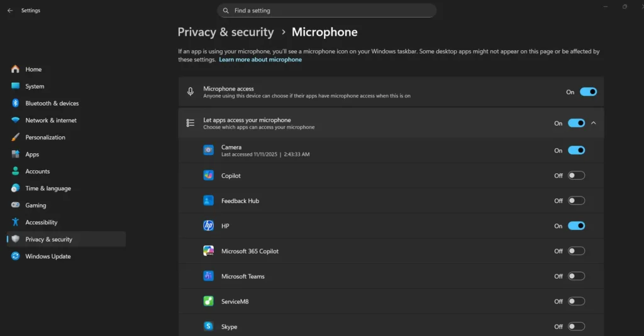Viewport: 644px width, 336px height.
Task: Enable microphone for Feedback Hub
Action: pyautogui.click(x=576, y=200)
